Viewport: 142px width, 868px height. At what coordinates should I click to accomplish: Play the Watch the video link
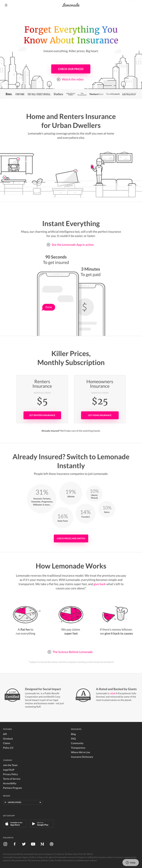[70, 80]
